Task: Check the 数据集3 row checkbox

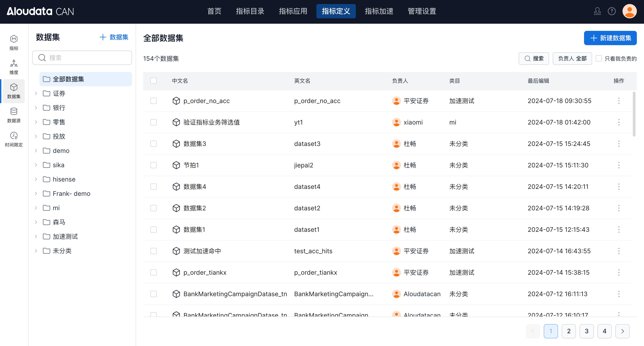Action: (154, 144)
